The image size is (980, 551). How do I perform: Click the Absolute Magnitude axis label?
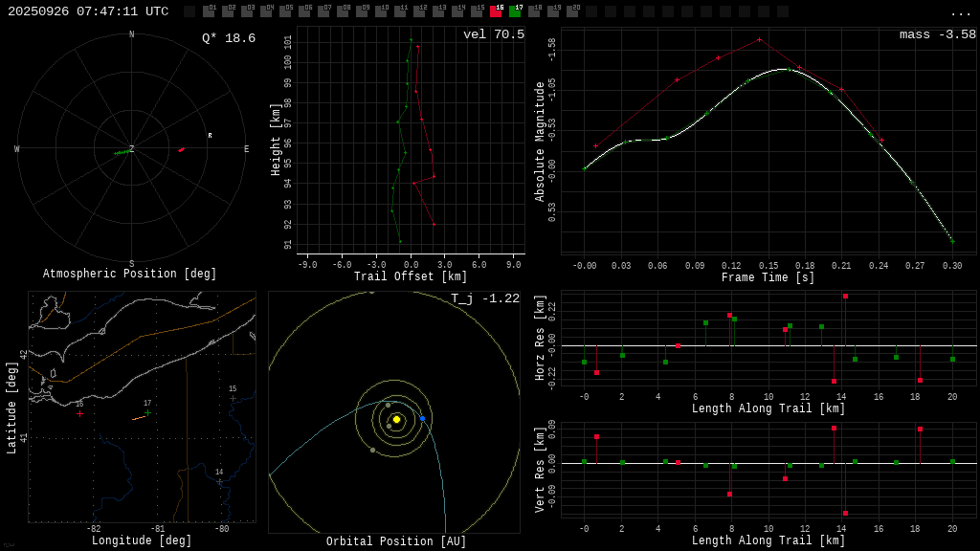(x=540, y=142)
